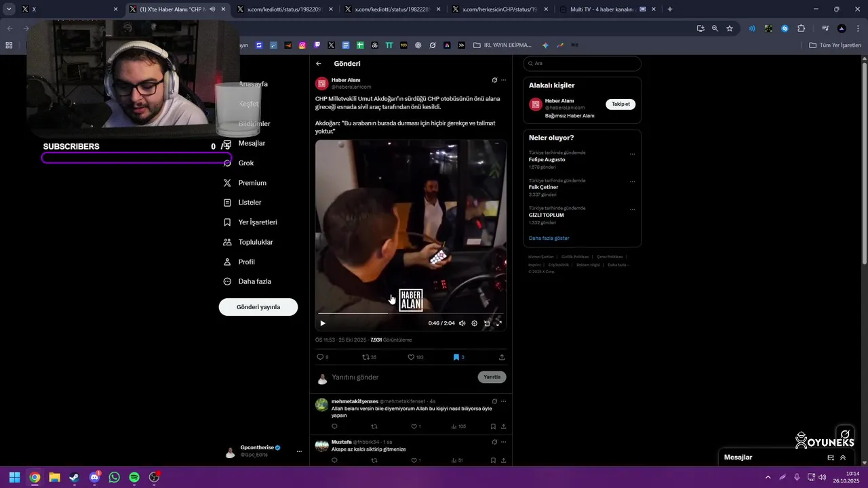Screen dimensions: 868x488
Task: Play the Haber Alanı video
Action: [x=323, y=323]
